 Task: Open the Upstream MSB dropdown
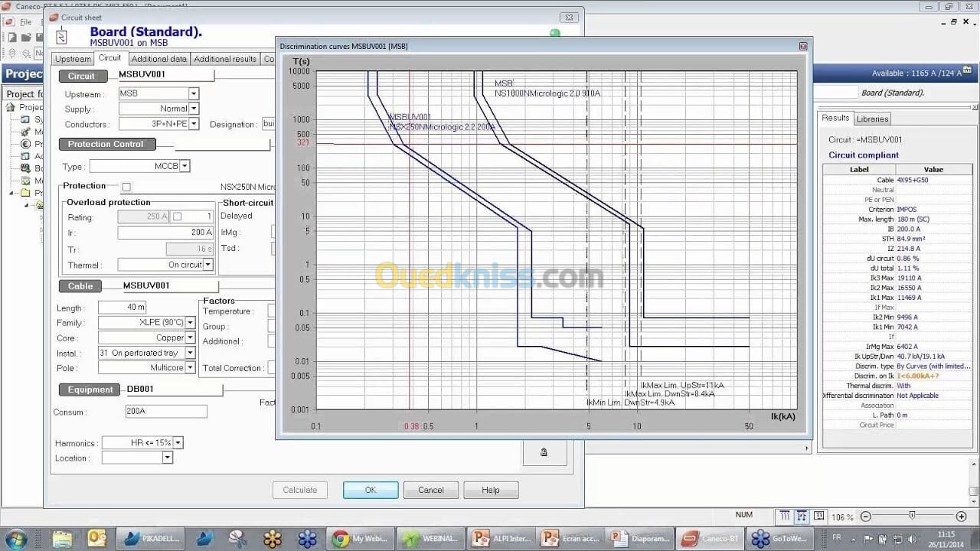coord(193,93)
